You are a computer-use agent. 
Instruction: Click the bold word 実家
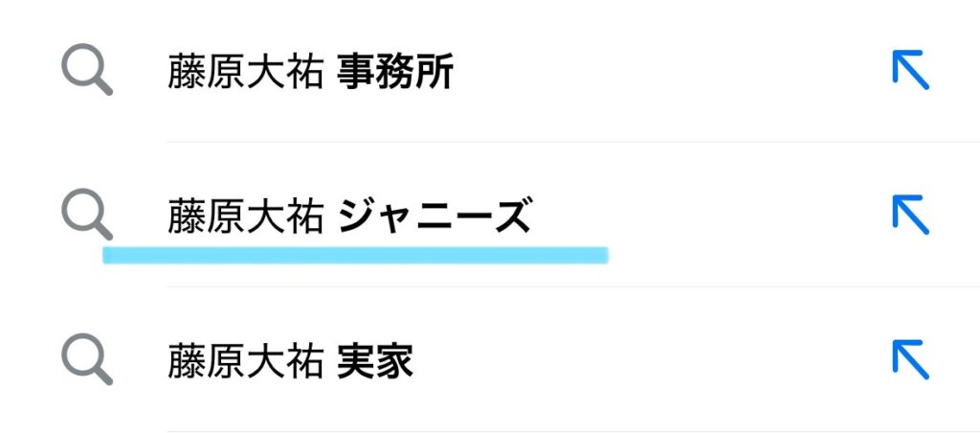[x=375, y=362]
